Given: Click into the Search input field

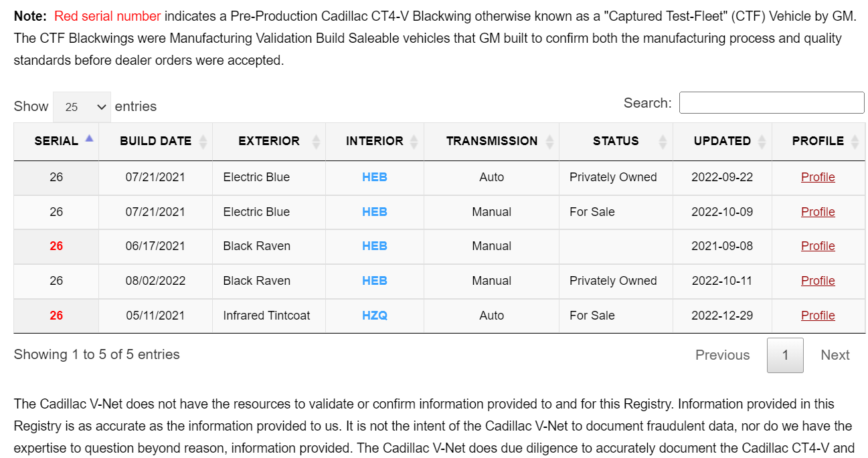Looking at the screenshot, I should 772,103.
